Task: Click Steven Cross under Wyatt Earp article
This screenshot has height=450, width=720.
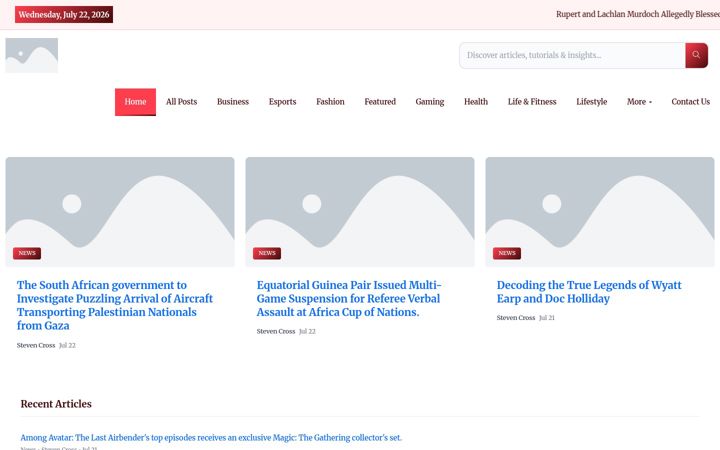Action: pyautogui.click(x=516, y=318)
